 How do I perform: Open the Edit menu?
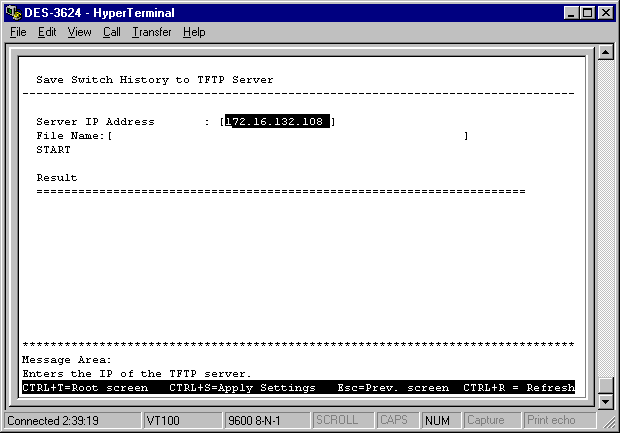(47, 32)
